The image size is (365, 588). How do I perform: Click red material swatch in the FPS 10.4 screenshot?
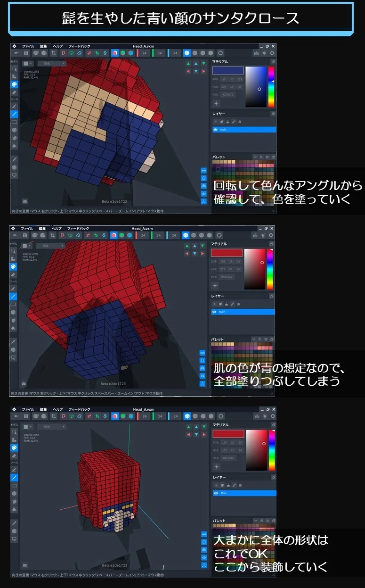(x=228, y=434)
